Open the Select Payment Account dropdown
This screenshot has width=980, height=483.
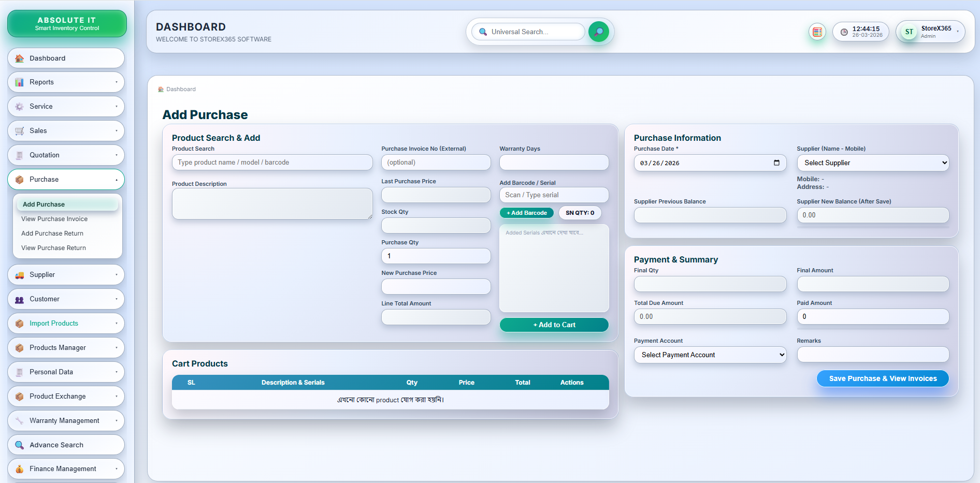click(710, 355)
